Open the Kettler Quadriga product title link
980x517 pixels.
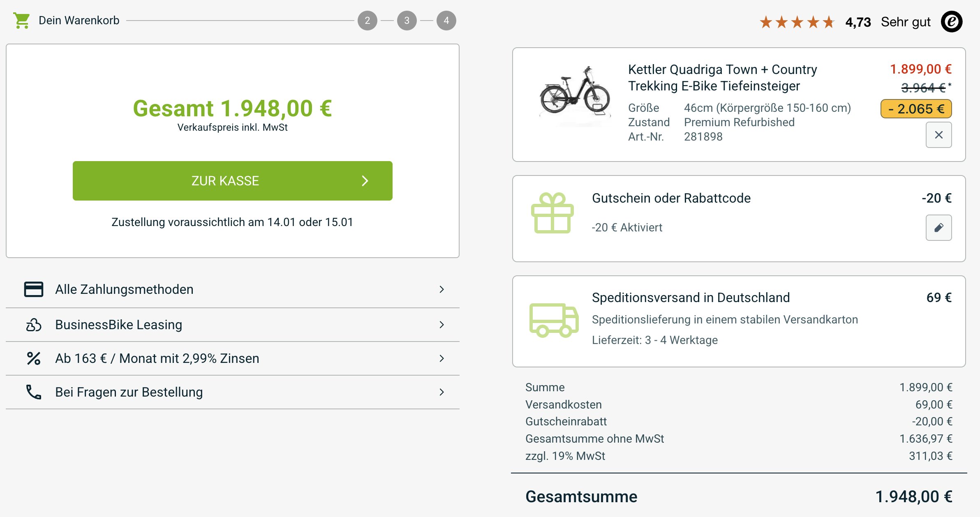pyautogui.click(x=722, y=78)
